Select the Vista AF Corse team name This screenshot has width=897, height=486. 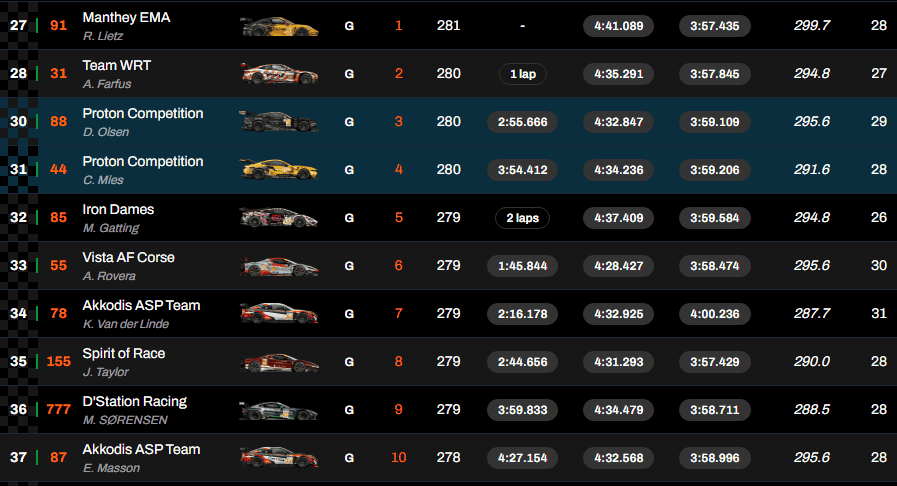[x=129, y=258]
